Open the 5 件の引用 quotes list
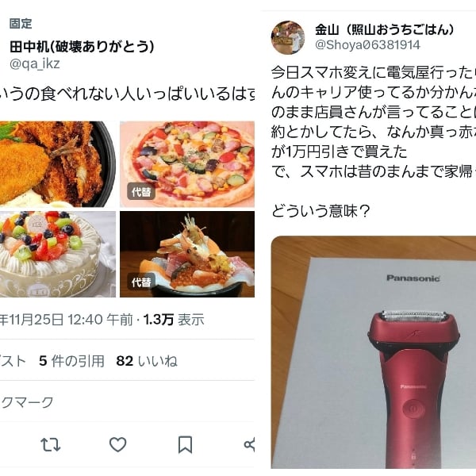The image size is (476, 476). coord(71,361)
